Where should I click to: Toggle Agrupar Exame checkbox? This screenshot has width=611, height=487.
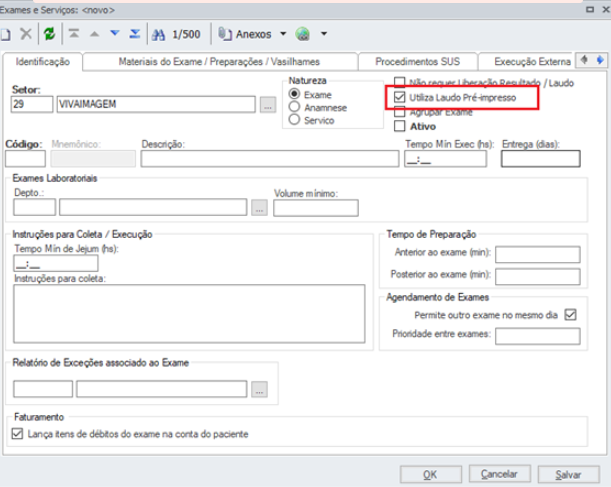(399, 112)
